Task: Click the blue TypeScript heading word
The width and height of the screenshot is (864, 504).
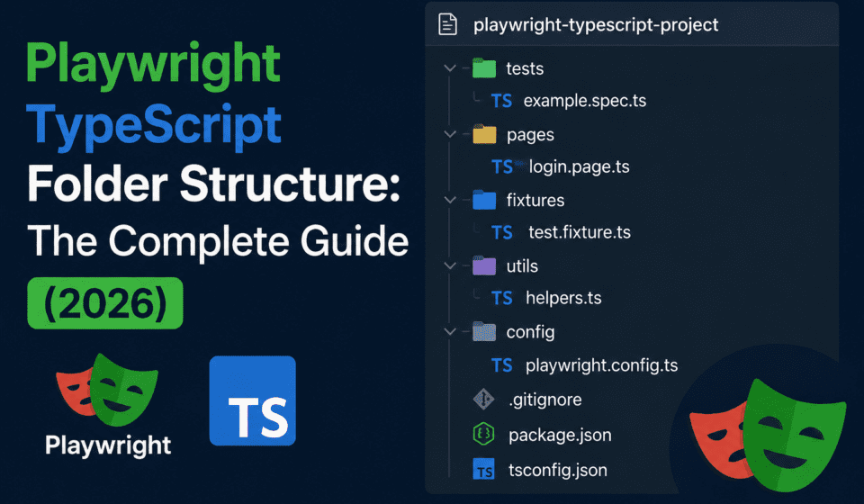Action: pyautogui.click(x=154, y=127)
